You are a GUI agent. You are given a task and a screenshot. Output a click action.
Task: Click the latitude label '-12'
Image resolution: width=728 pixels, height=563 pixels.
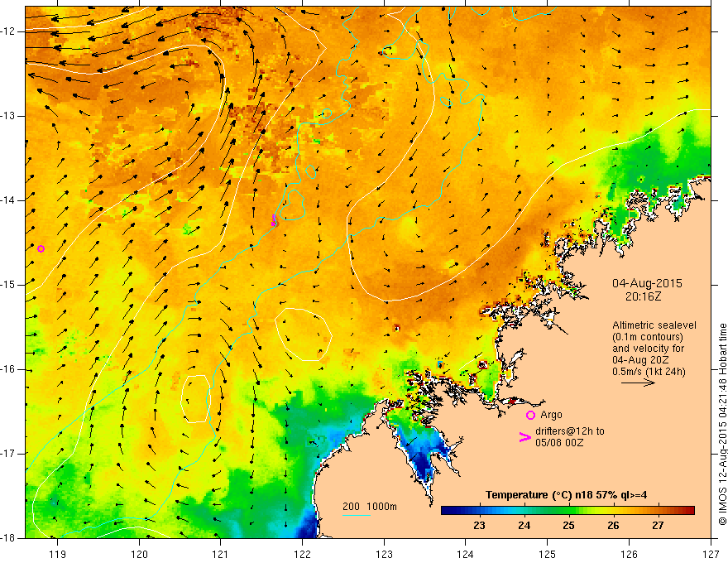[8, 31]
